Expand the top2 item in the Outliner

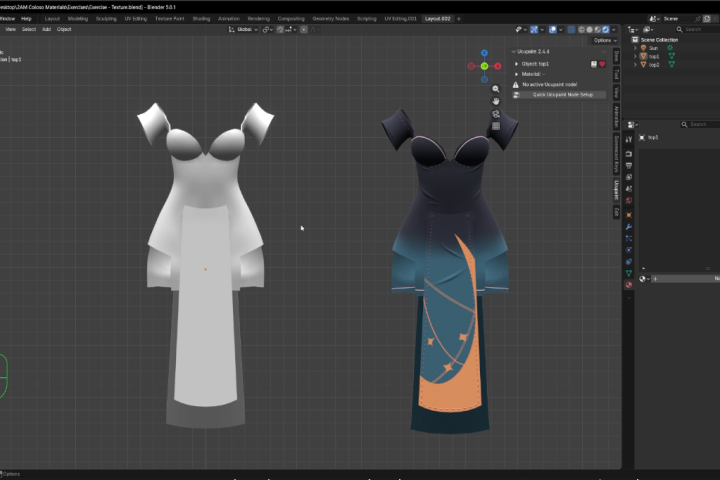(x=636, y=65)
